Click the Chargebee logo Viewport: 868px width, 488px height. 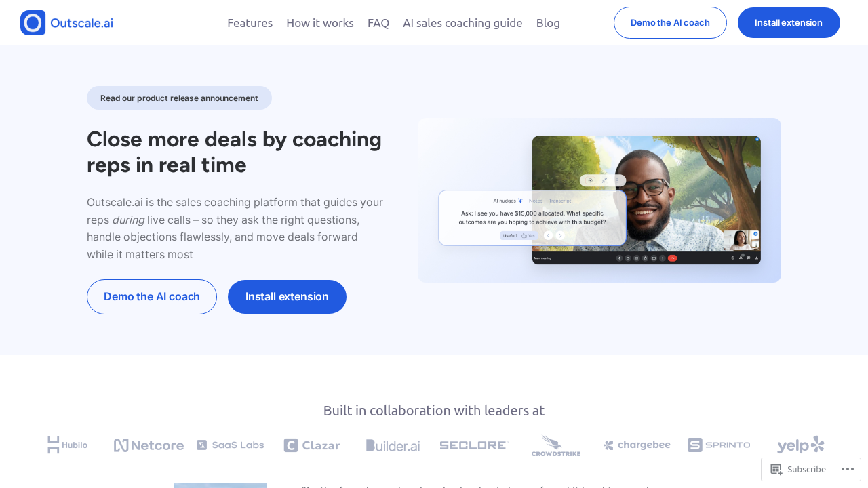pyautogui.click(x=637, y=445)
